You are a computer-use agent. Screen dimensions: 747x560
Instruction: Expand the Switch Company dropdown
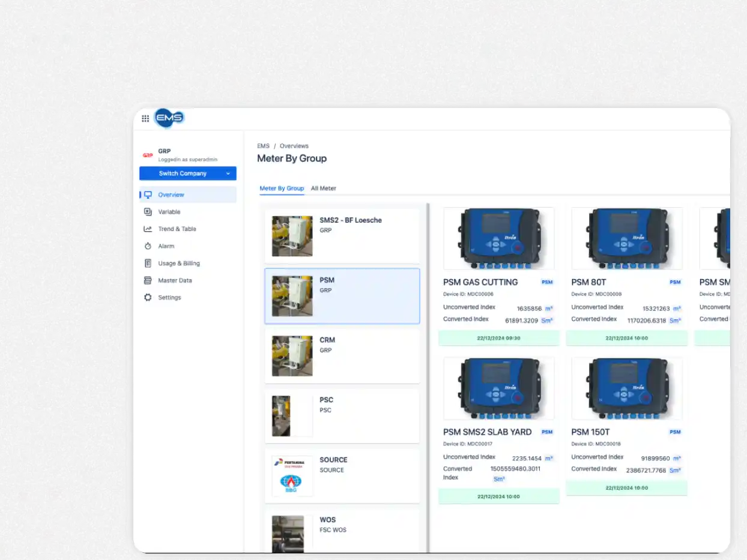187,173
